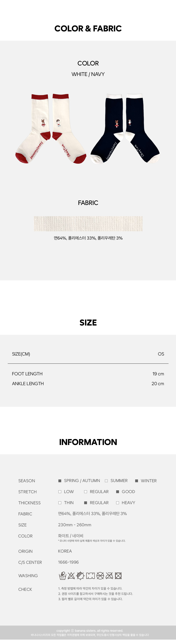Viewport: 176px width, 644px height.
Task: Click the banana sisters copyright text
Action: [90, 630]
